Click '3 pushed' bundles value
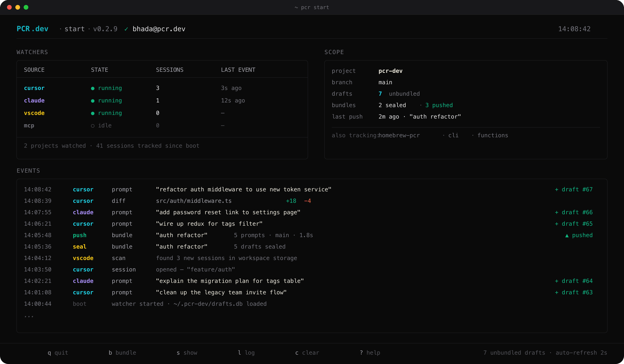624x364 pixels. (x=439, y=105)
